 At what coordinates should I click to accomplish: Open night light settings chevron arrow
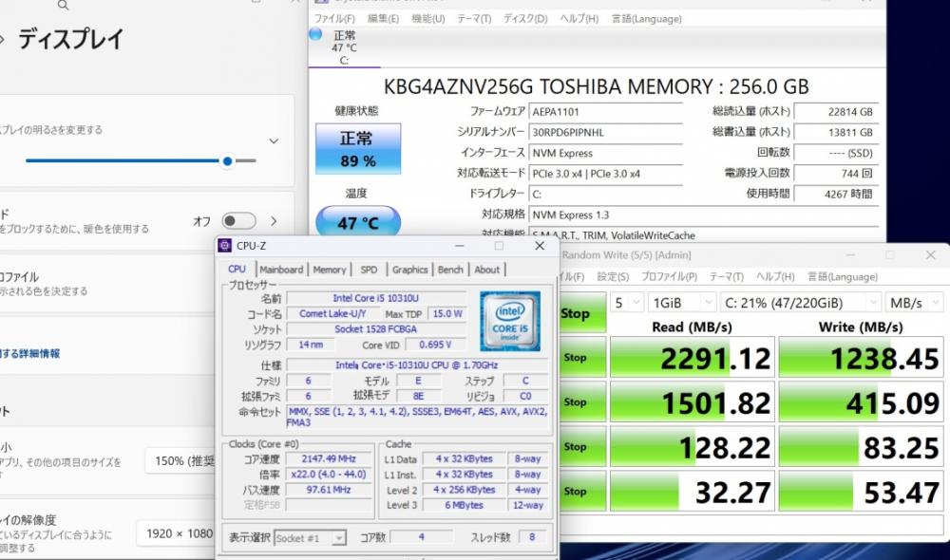tap(274, 221)
